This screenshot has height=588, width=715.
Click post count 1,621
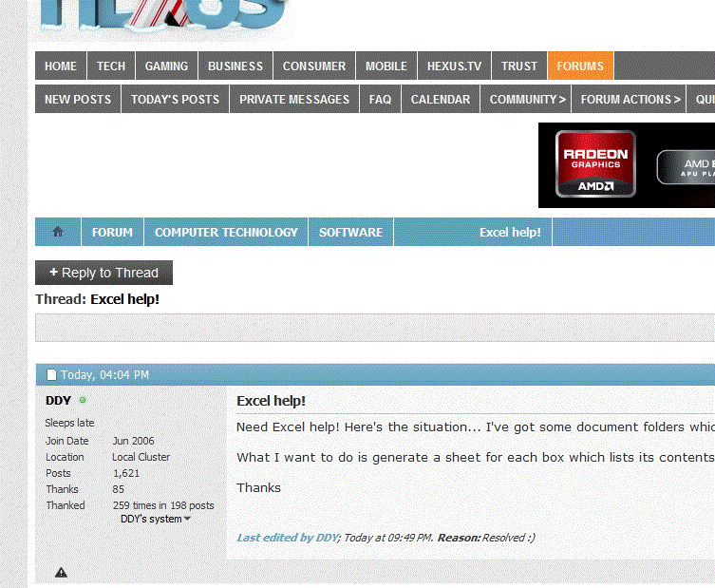(126, 473)
